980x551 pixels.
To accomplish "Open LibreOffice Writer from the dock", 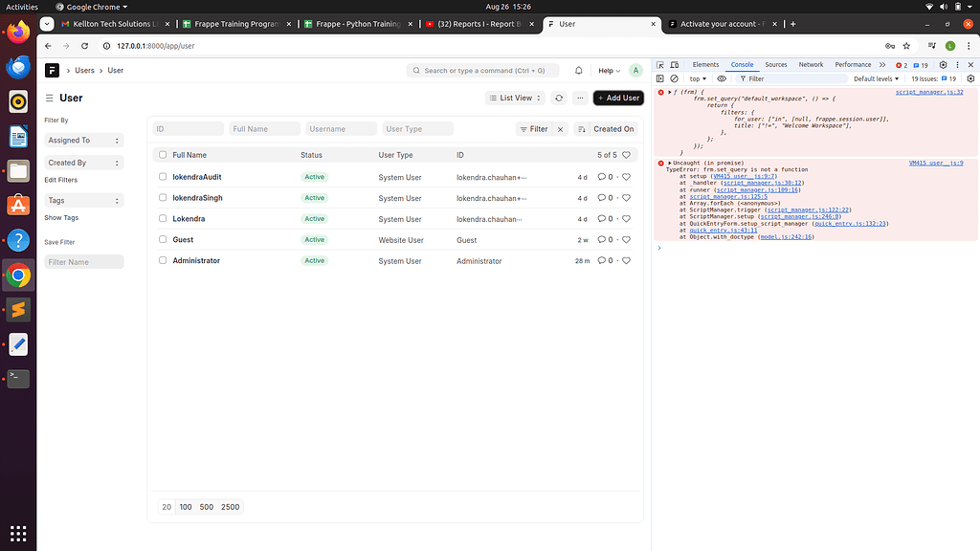I will (x=18, y=136).
